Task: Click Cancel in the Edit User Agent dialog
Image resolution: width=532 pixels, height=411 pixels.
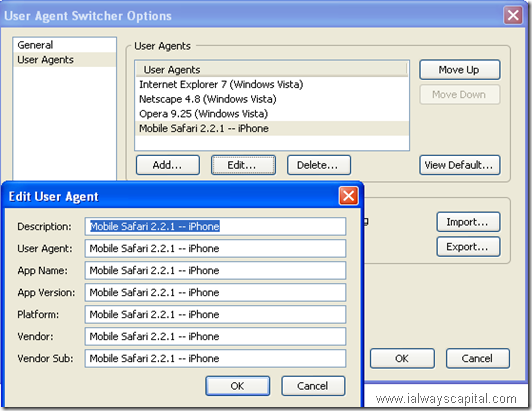Action: [313, 386]
